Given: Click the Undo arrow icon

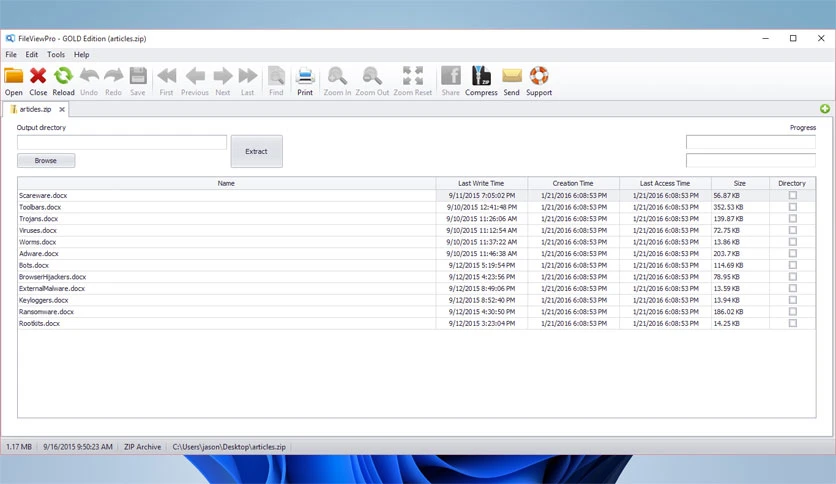Looking at the screenshot, I should point(89,76).
